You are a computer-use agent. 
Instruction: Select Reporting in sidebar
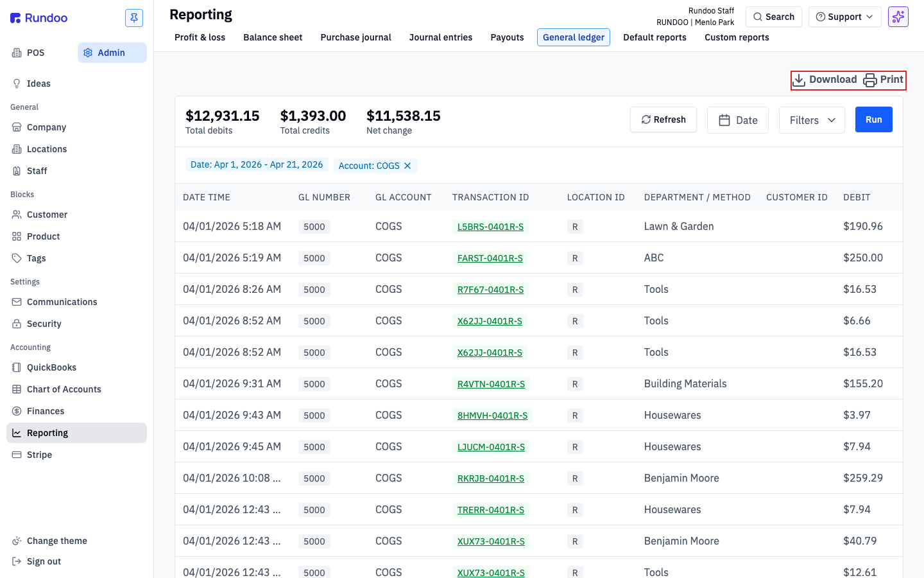(x=76, y=433)
